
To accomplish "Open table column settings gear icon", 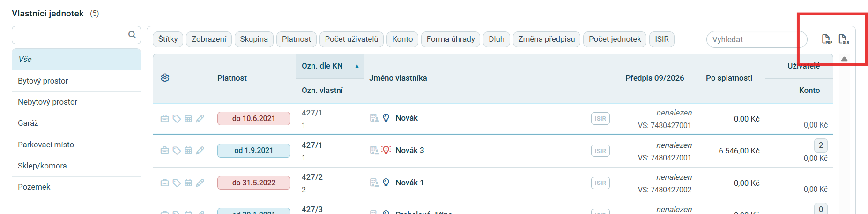I will pos(165,78).
